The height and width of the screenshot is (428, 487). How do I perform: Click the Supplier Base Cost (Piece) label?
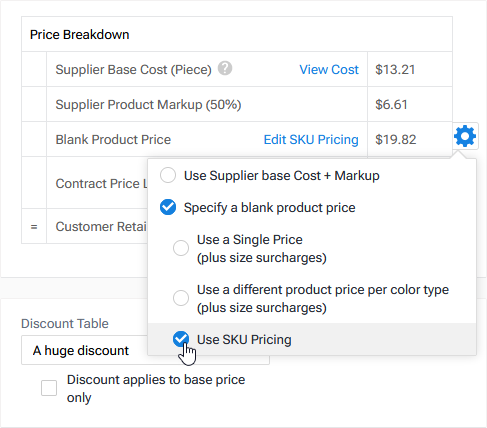[133, 70]
